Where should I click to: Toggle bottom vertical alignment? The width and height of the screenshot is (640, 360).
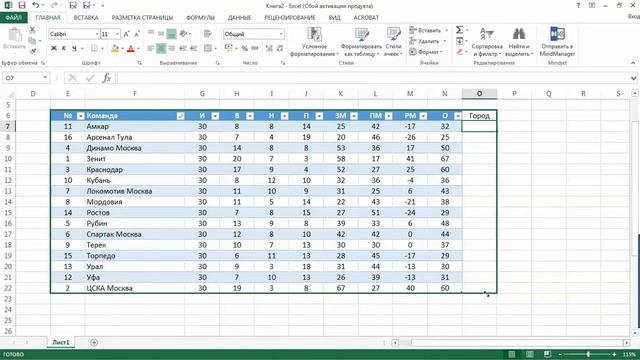(171, 34)
